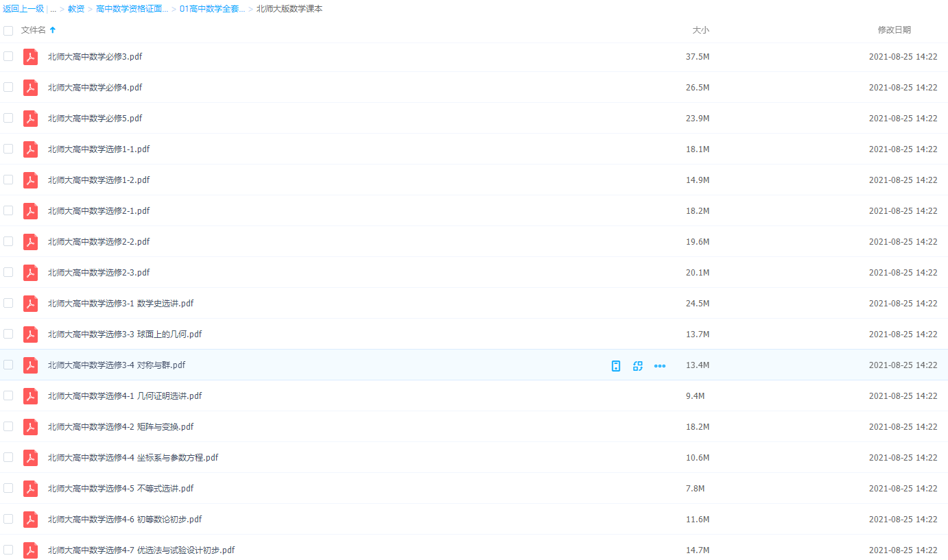Open the 01高中数学全套 breadcrumb folder
The height and width of the screenshot is (560, 948).
point(212,9)
